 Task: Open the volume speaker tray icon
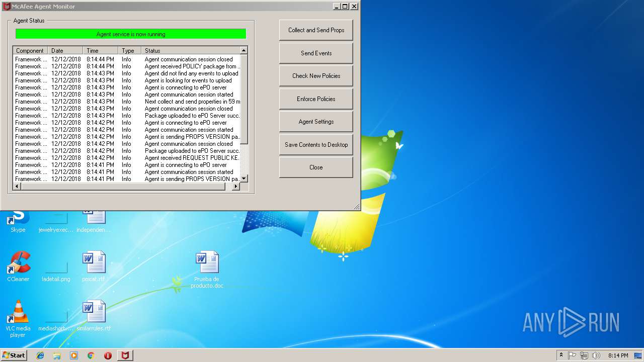[x=596, y=355]
